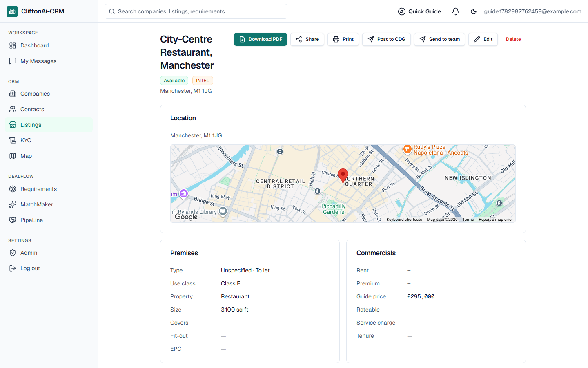This screenshot has width=588, height=368.
Task: Open the Quick Guide
Action: pyautogui.click(x=419, y=11)
